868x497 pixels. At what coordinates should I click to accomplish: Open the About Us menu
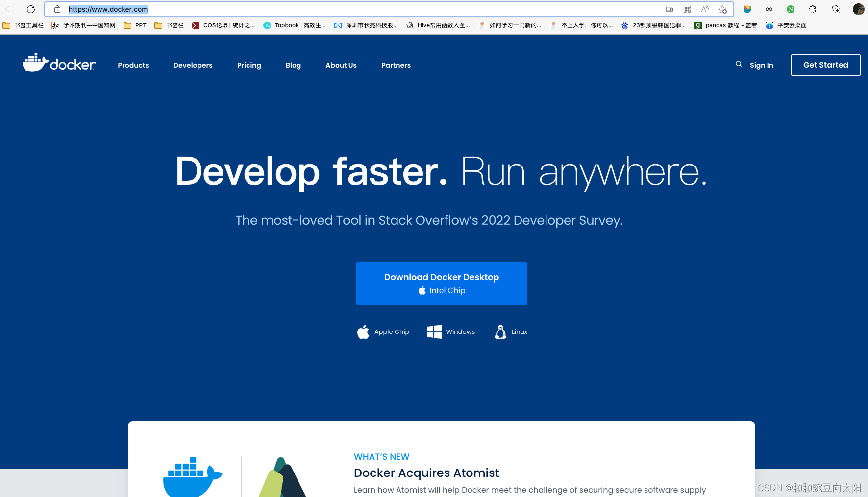point(341,65)
